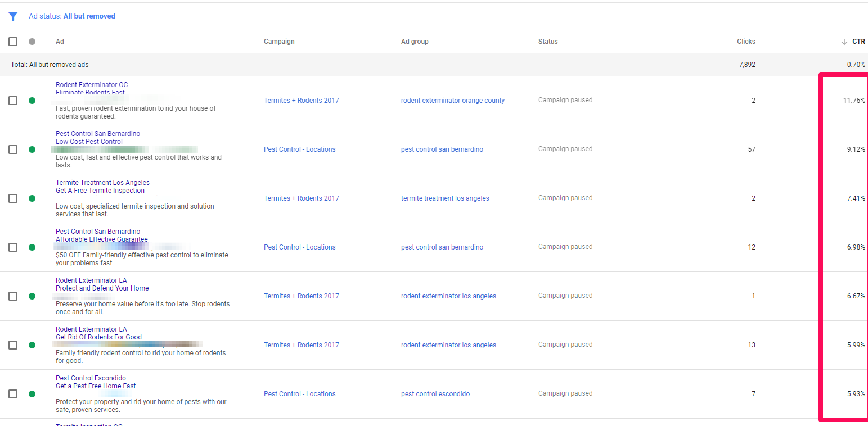Click the Low Cost Pest Control ad headline
The width and height of the screenshot is (868, 426).
(x=89, y=142)
